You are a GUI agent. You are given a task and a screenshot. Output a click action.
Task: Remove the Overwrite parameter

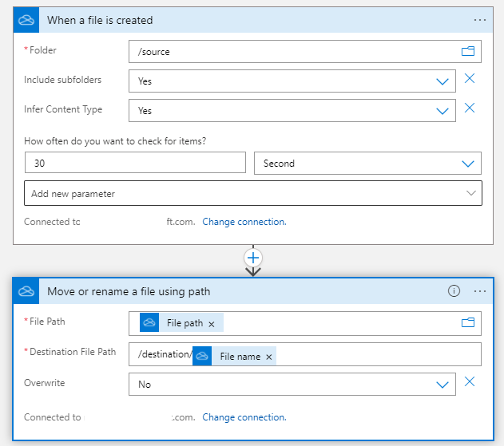tap(470, 382)
